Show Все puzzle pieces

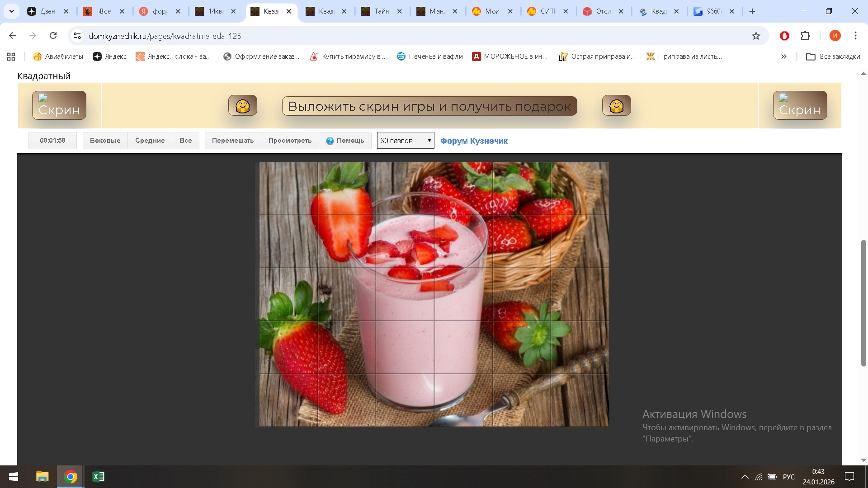pos(185,141)
